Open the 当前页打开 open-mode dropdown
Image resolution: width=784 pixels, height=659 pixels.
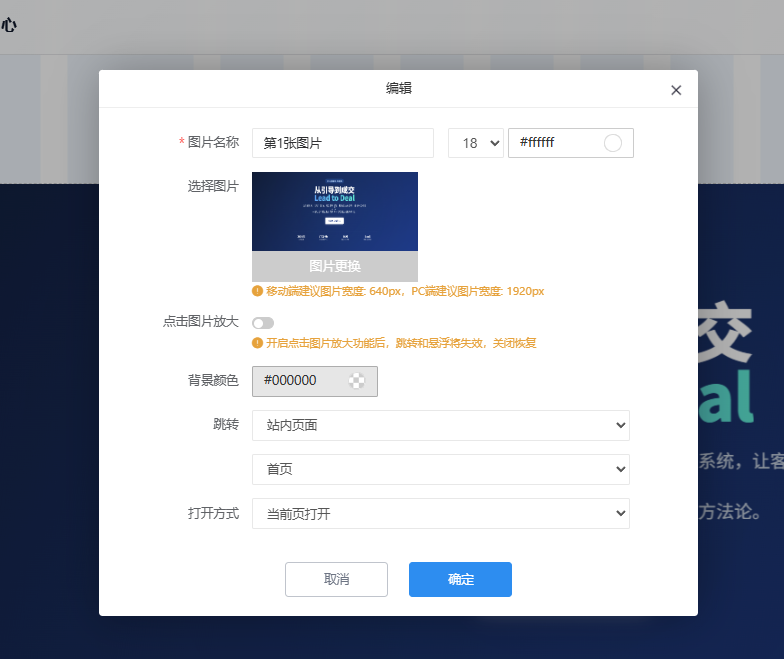pyautogui.click(x=440, y=514)
